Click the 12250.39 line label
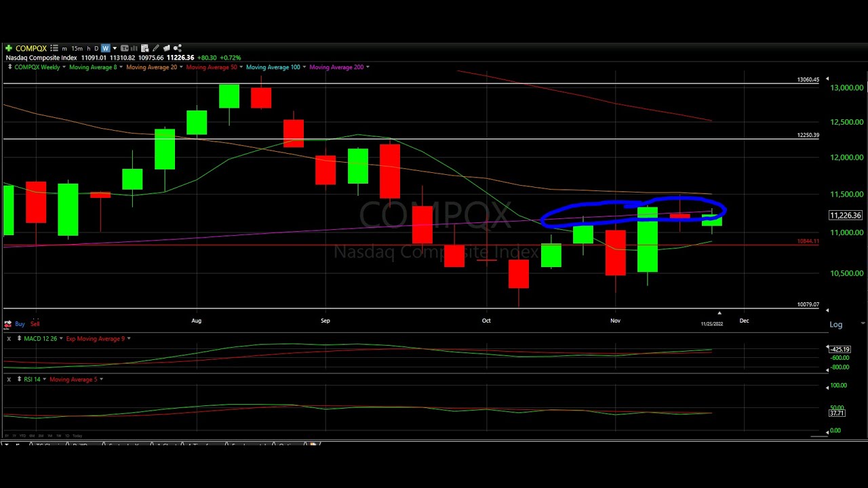This screenshot has height=488, width=868. [808, 135]
